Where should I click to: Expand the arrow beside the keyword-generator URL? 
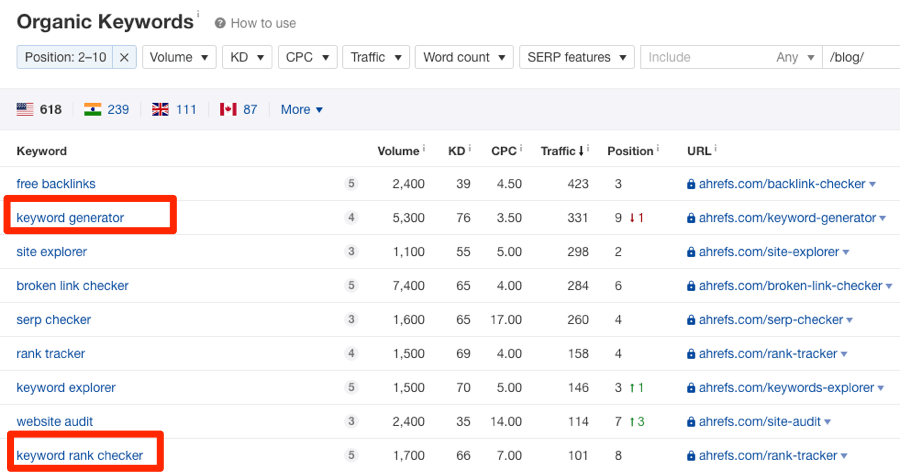[x=883, y=218]
